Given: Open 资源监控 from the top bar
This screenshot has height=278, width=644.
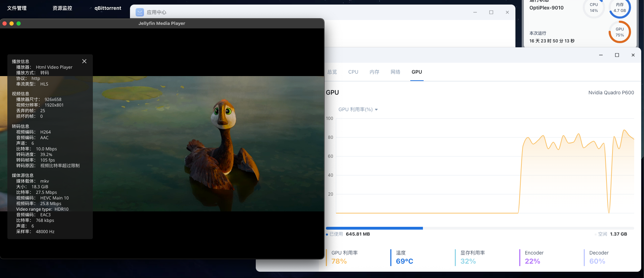Looking at the screenshot, I should [62, 8].
